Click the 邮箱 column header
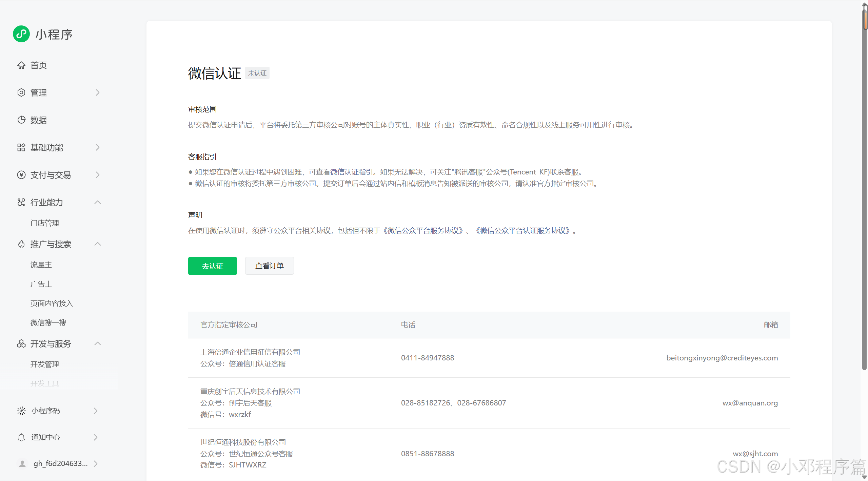This screenshot has height=481, width=868. coord(771,325)
